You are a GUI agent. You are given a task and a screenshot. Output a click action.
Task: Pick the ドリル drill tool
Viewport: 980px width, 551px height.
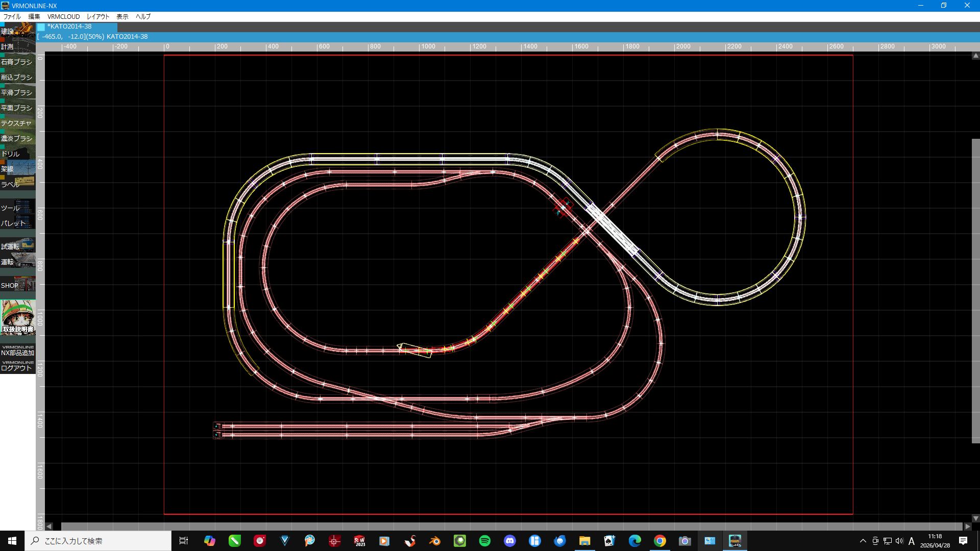(x=18, y=153)
